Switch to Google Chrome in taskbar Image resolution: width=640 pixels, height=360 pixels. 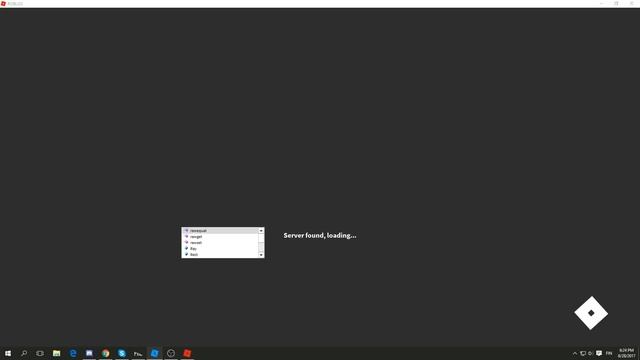coord(106,353)
